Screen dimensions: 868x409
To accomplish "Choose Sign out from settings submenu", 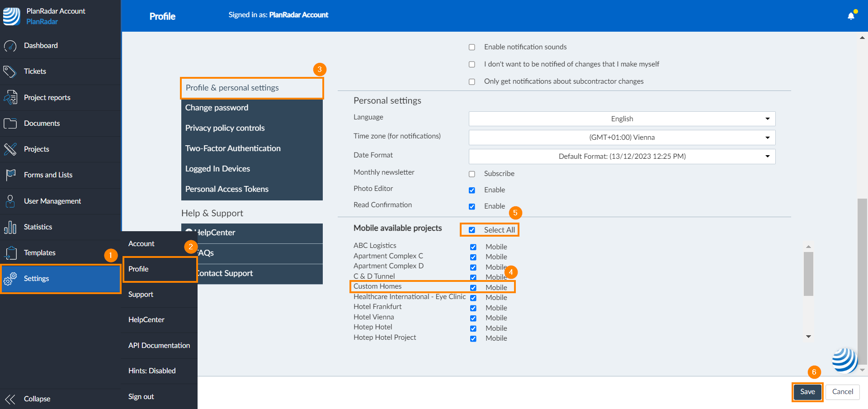I will [141, 396].
